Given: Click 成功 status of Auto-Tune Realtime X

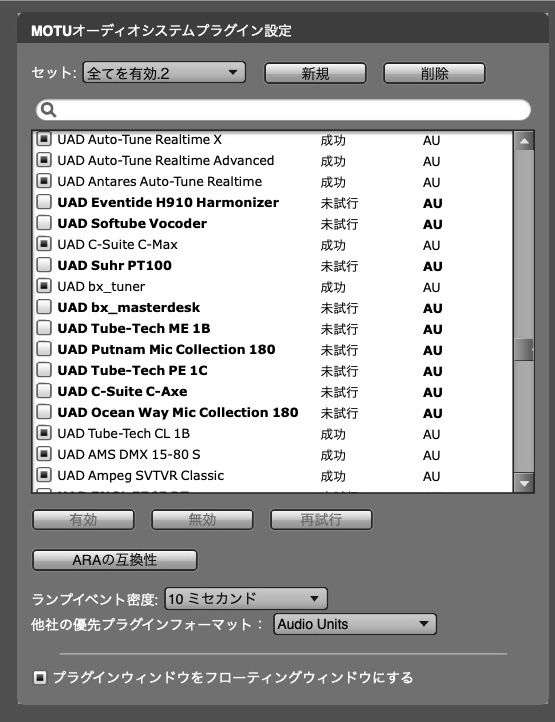Looking at the screenshot, I should [x=333, y=140].
